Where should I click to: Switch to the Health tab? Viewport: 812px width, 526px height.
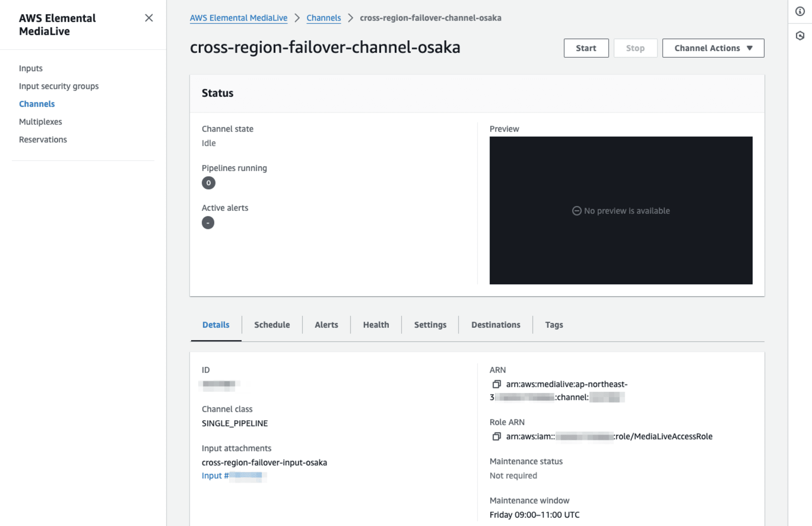(376, 325)
